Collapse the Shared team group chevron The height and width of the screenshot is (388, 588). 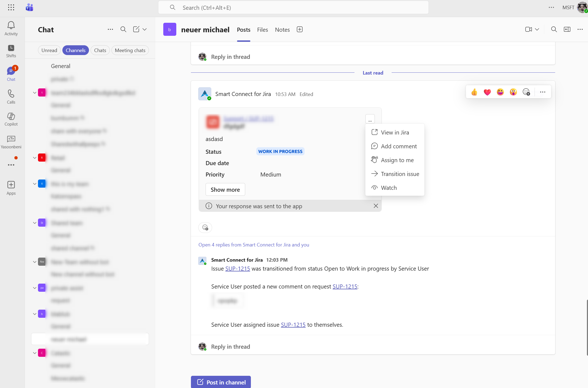(35, 223)
